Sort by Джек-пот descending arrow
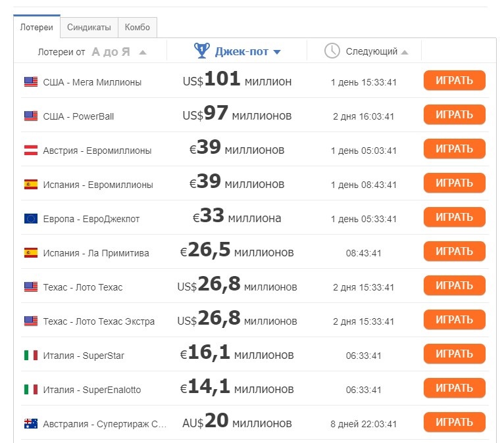This screenshot has width=504, height=443. point(277,52)
